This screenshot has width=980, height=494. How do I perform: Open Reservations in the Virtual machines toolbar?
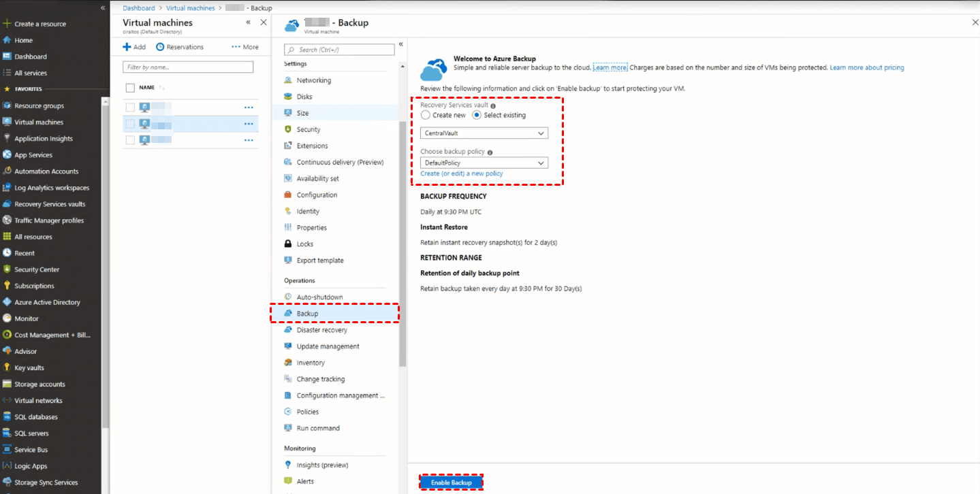point(180,47)
